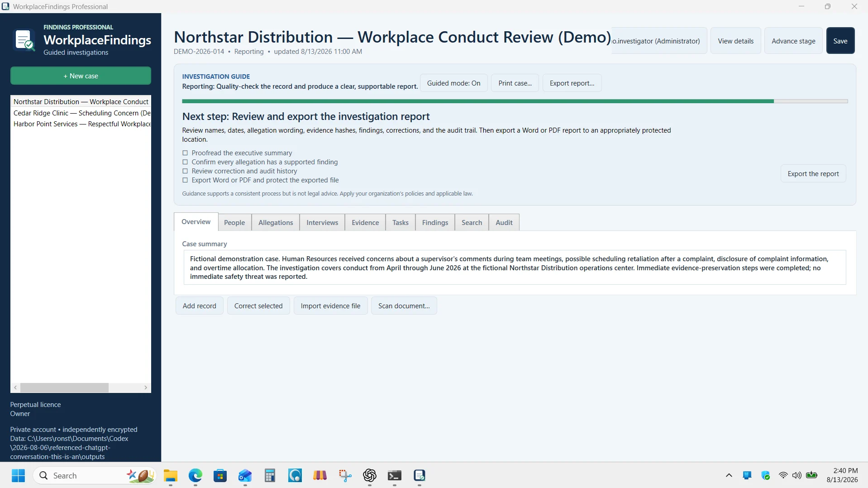868x488 pixels.
Task: Go to the Tasks tab
Action: (x=401, y=222)
